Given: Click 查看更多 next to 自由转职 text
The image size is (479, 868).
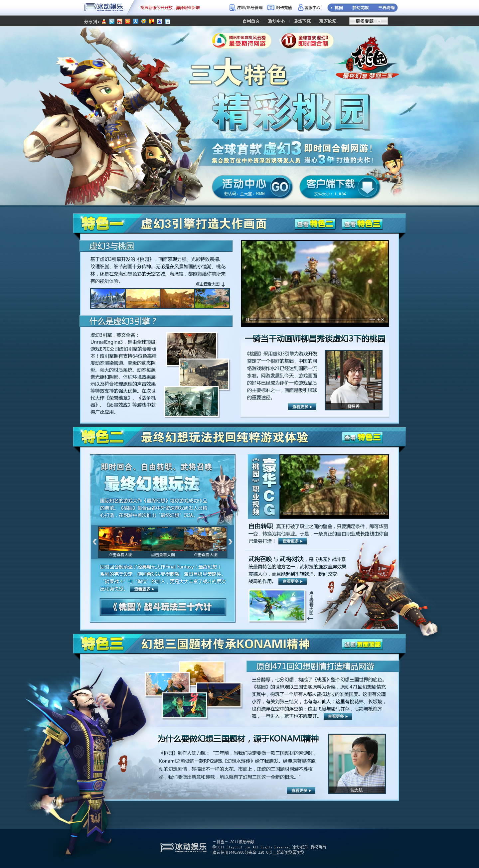Looking at the screenshot, I should [x=292, y=541].
